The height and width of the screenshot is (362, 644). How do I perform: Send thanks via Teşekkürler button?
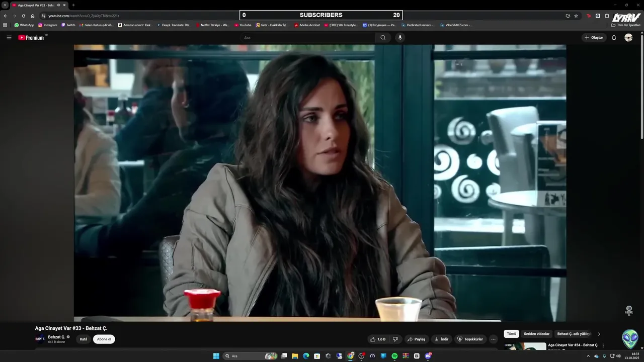(470, 339)
